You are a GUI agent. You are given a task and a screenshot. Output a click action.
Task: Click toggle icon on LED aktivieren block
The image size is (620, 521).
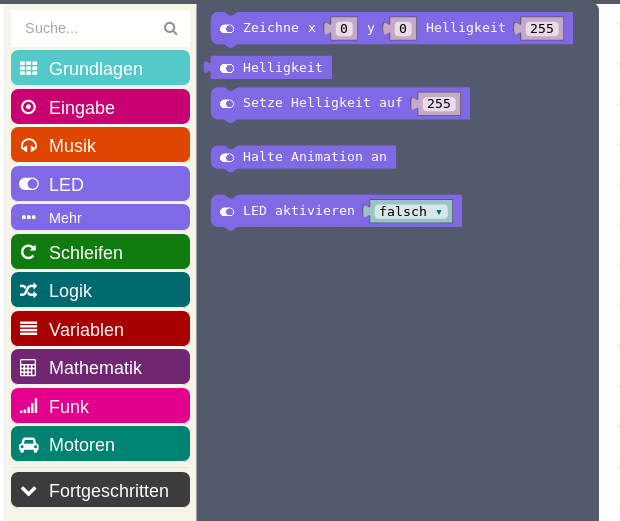click(x=227, y=211)
